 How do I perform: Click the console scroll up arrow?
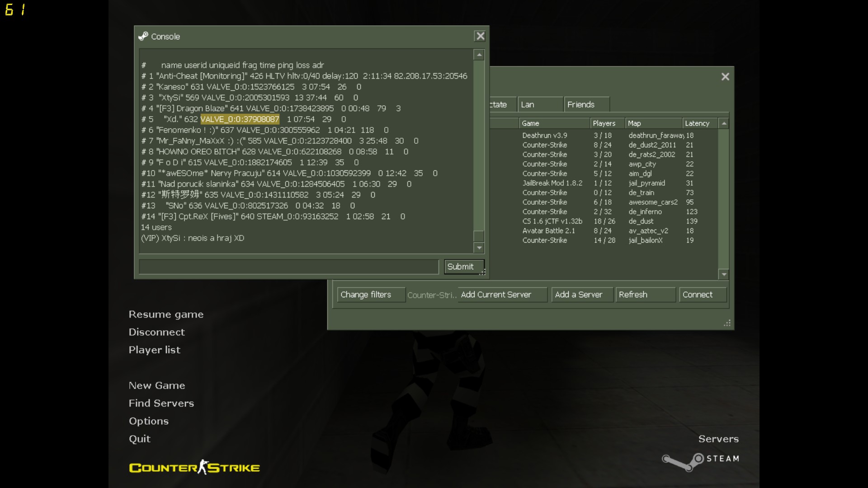(479, 55)
